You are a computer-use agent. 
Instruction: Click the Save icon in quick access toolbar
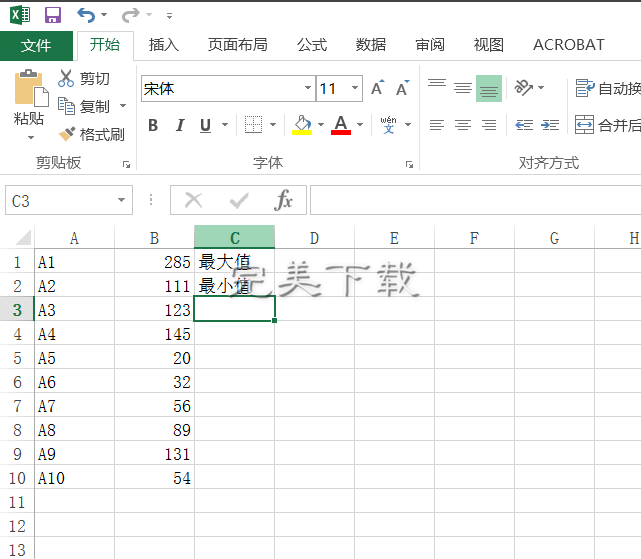[x=53, y=16]
